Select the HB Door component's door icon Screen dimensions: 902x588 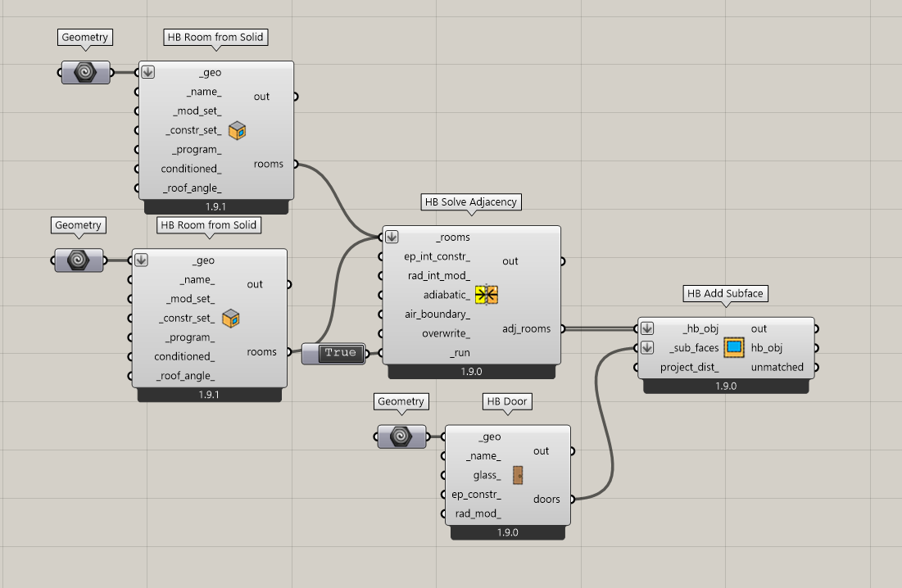click(518, 475)
